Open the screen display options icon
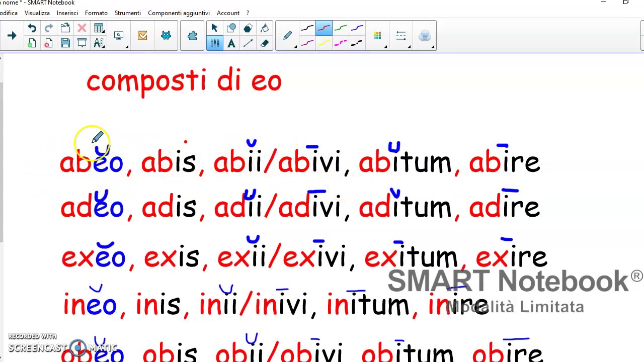Screen dimensions: 644x362 pyautogui.click(x=119, y=36)
